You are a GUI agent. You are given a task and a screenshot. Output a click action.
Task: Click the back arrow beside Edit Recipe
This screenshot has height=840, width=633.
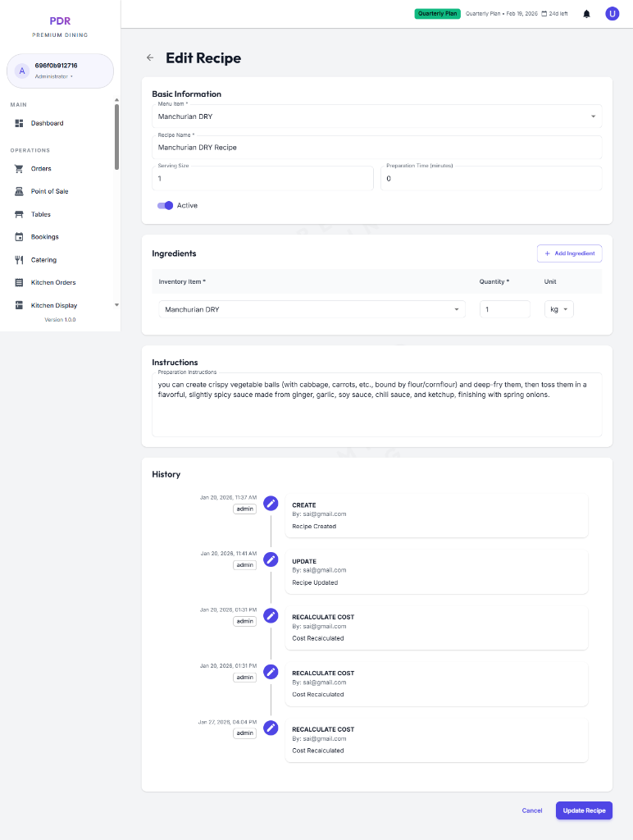click(x=150, y=57)
